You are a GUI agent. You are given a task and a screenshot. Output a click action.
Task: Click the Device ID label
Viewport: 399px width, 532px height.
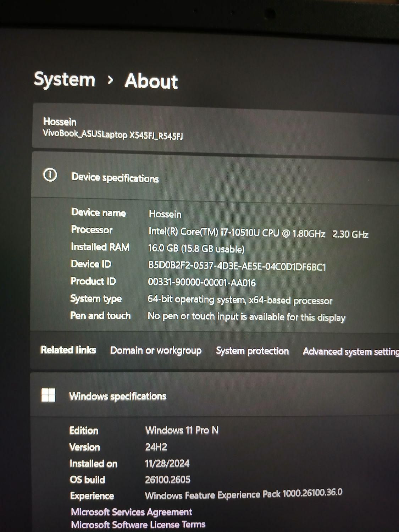click(91, 264)
